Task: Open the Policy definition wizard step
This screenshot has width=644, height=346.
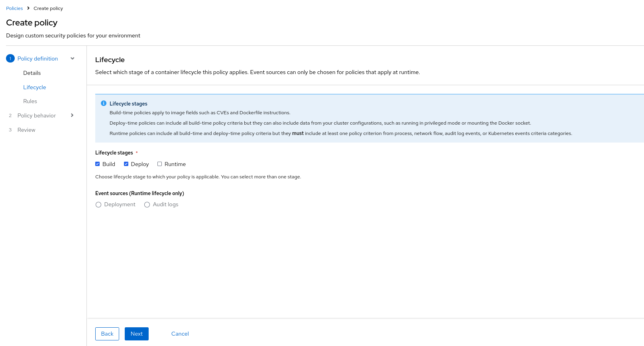Action: 37,59
